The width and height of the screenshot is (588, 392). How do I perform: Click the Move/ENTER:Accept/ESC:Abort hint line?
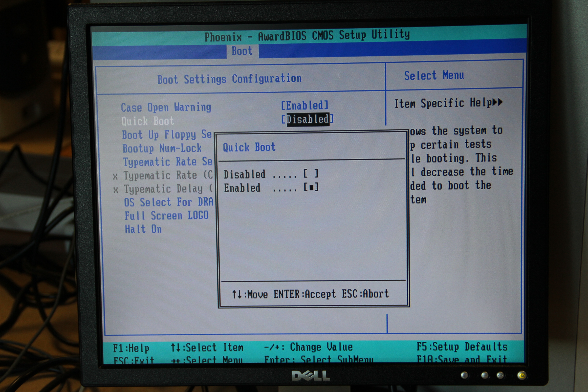310,294
